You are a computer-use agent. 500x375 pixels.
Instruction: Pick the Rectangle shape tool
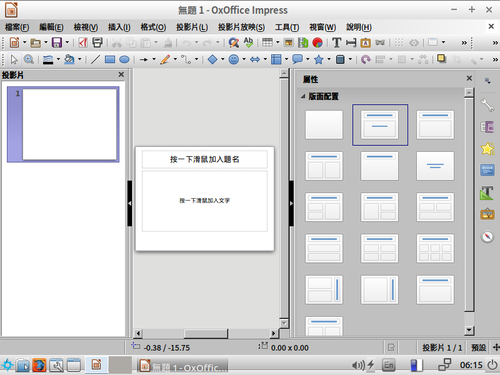click(x=110, y=60)
